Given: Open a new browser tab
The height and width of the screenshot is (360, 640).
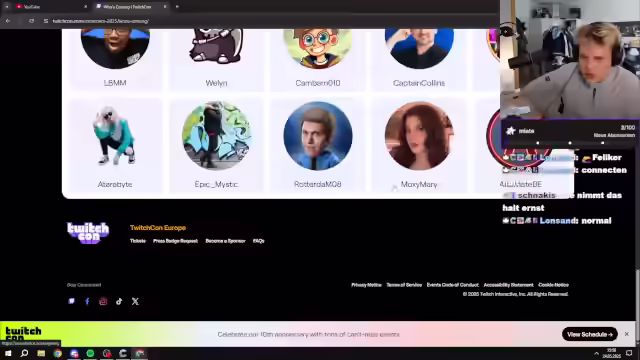Looking at the screenshot, I should click(177, 7).
